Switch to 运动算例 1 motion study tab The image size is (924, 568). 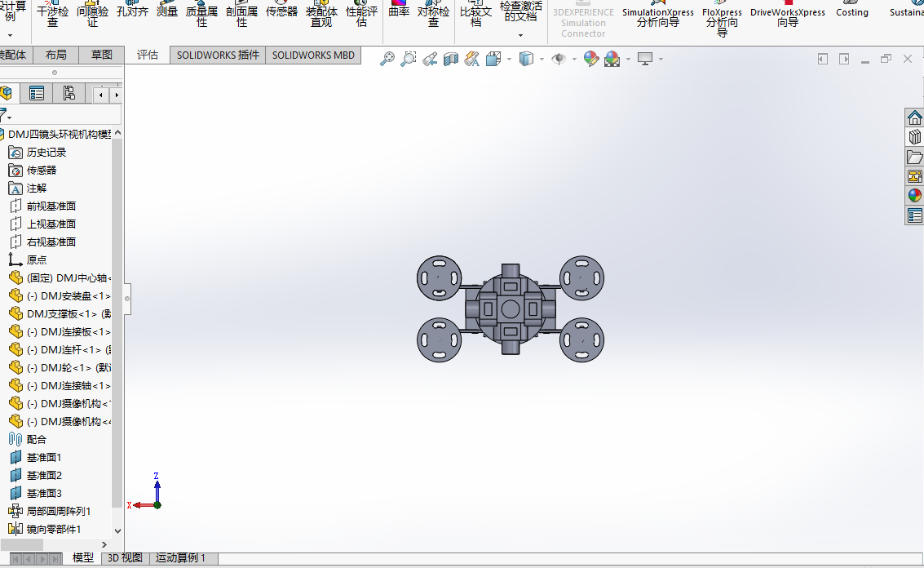(x=180, y=558)
